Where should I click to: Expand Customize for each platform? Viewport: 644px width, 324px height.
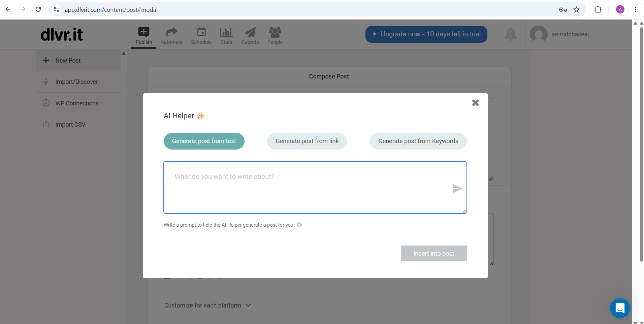coord(208,305)
